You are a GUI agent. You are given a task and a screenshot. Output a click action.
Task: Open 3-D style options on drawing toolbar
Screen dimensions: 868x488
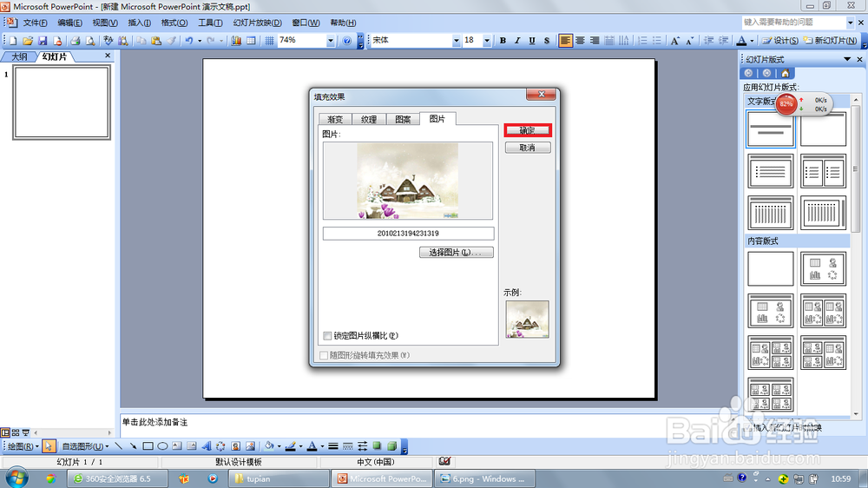pos(392,446)
